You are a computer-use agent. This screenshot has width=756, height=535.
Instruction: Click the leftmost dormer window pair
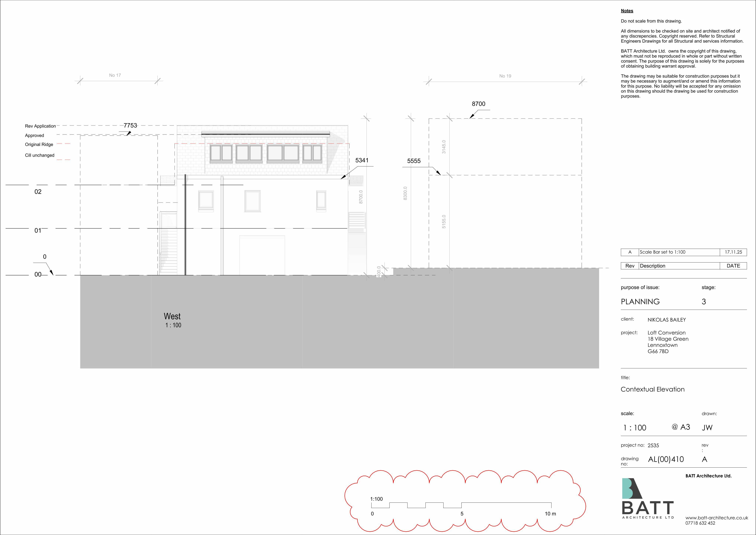tap(221, 154)
